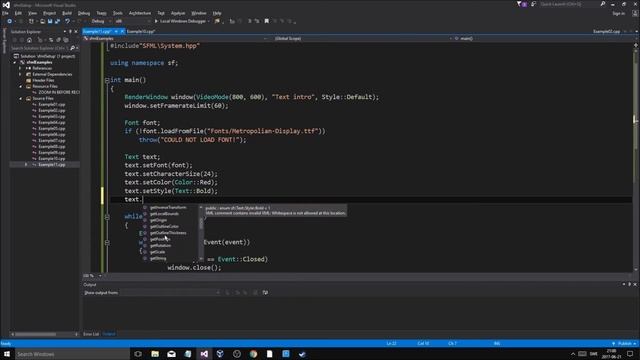The image size is (640, 360).
Task: Collapse the int main() code block
Action: click(x=107, y=80)
